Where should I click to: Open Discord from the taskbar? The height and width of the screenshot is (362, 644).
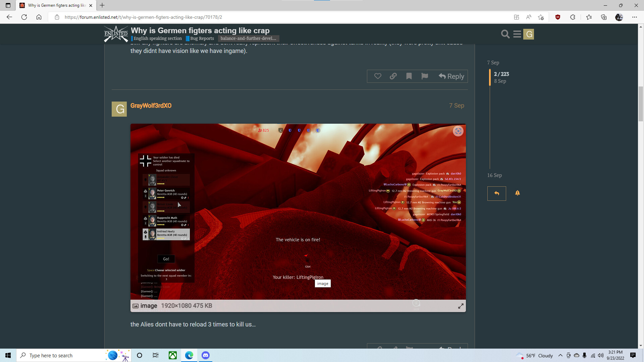coord(205,355)
